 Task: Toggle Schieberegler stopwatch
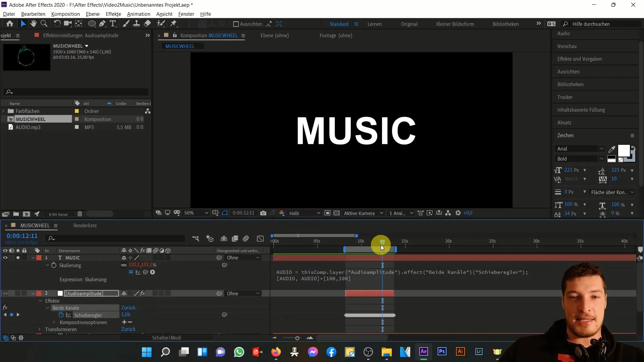(x=61, y=315)
